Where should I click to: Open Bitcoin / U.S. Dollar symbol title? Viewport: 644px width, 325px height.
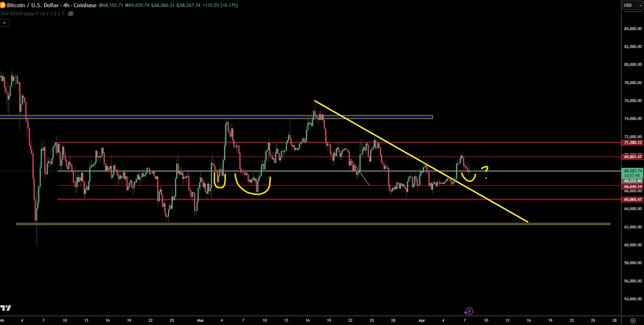(52, 5)
